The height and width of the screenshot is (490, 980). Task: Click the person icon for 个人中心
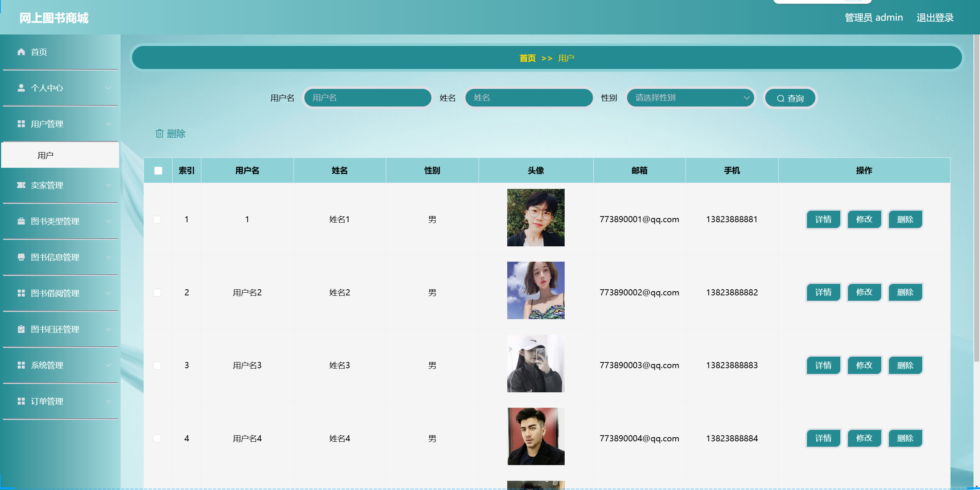(x=21, y=88)
